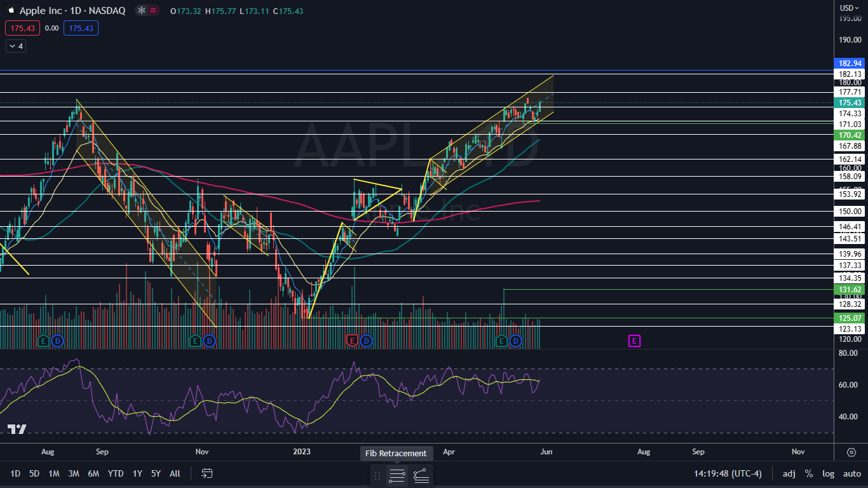Image resolution: width=868 pixels, height=488 pixels.
Task: Click the August dividend D marker
Action: [x=57, y=341]
